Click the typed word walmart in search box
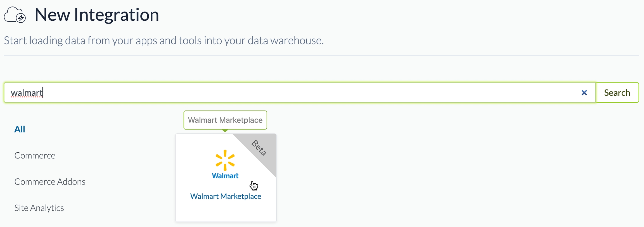The image size is (644, 227). tap(27, 93)
